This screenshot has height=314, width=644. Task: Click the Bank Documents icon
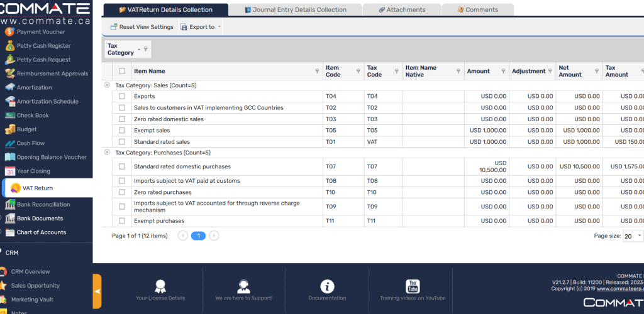pyautogui.click(x=10, y=218)
